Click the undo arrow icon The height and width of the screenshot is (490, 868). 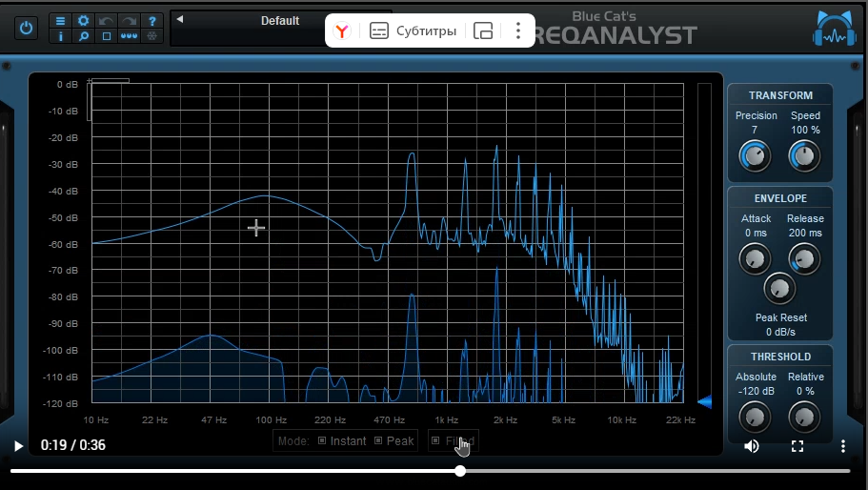pyautogui.click(x=106, y=21)
